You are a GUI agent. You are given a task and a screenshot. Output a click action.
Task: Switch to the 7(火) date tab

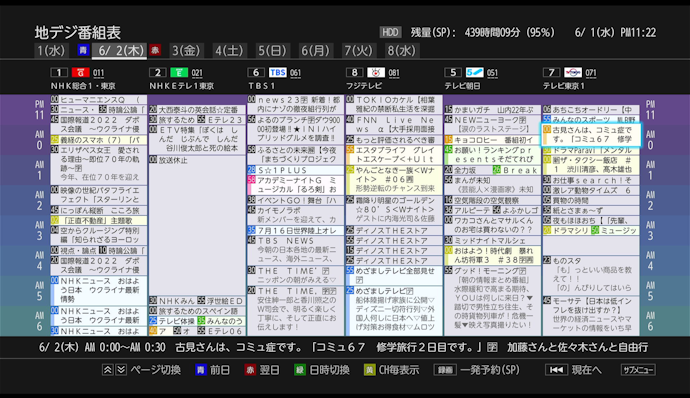(359, 51)
